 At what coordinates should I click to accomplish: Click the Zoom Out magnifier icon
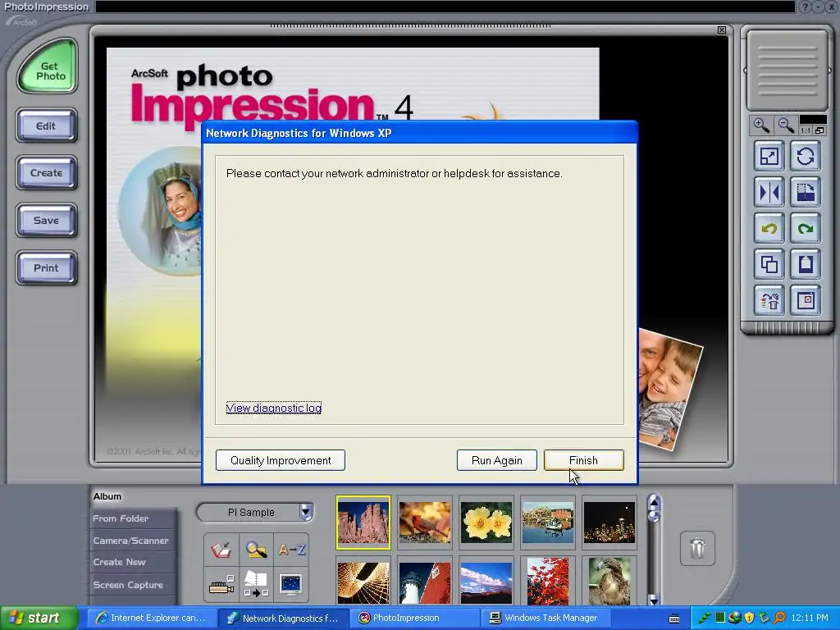coord(786,126)
